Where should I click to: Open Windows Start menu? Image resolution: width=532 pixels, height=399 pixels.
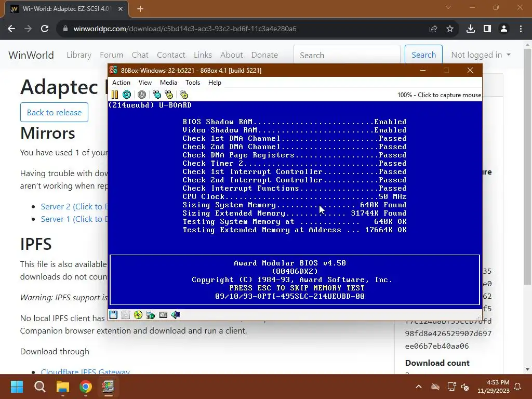coord(17,387)
